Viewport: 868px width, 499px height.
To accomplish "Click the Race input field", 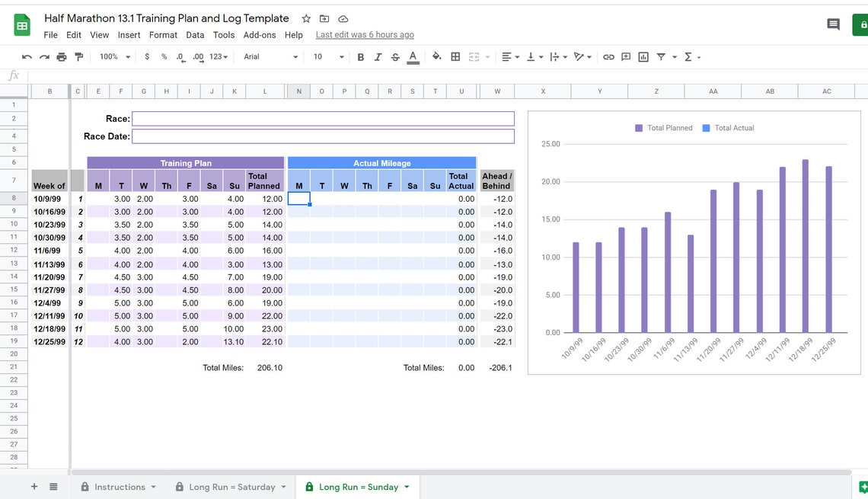I will coord(324,118).
